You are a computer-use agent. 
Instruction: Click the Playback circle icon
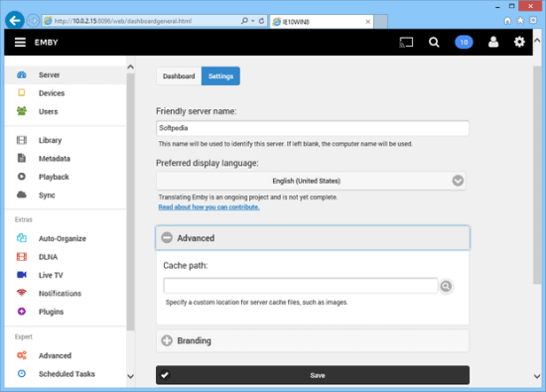22,177
